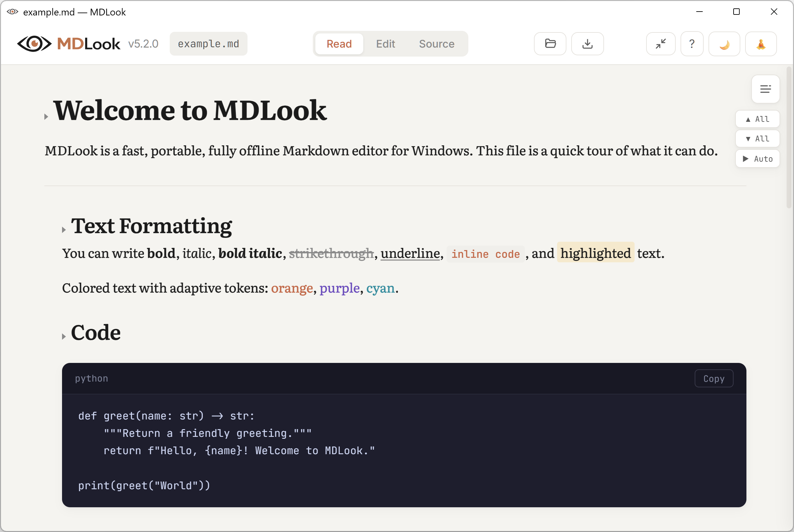The width and height of the screenshot is (794, 532).
Task: Click the cyan colored word
Action: click(x=380, y=288)
